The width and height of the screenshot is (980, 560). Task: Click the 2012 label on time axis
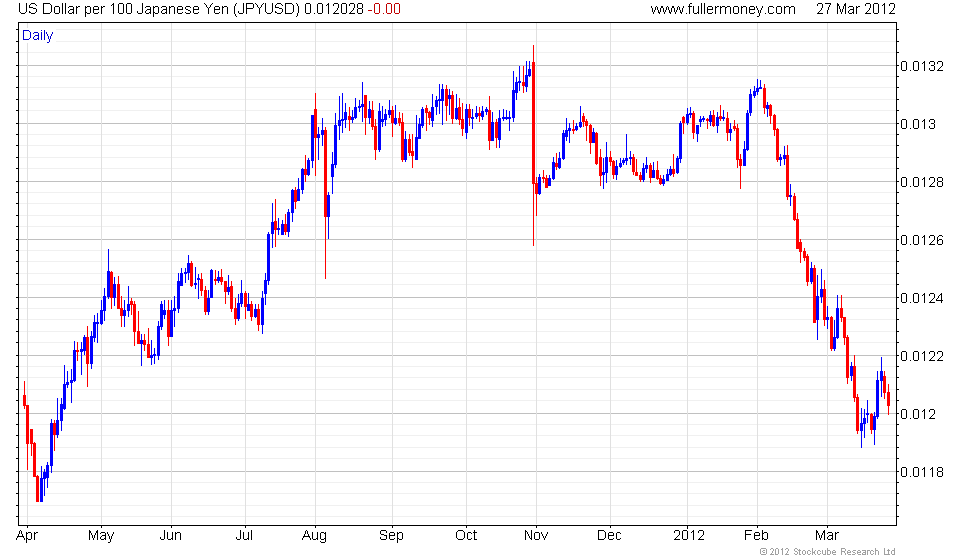[689, 536]
